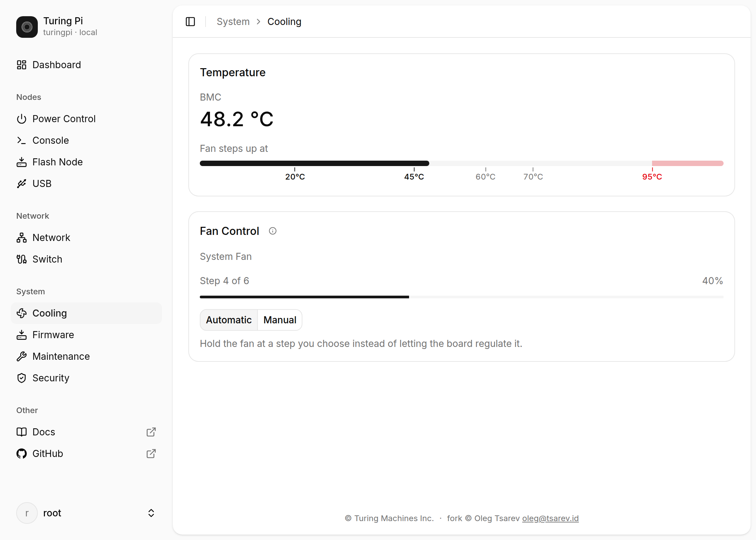Open GitHub external link
This screenshot has height=540, width=756.
click(86, 454)
